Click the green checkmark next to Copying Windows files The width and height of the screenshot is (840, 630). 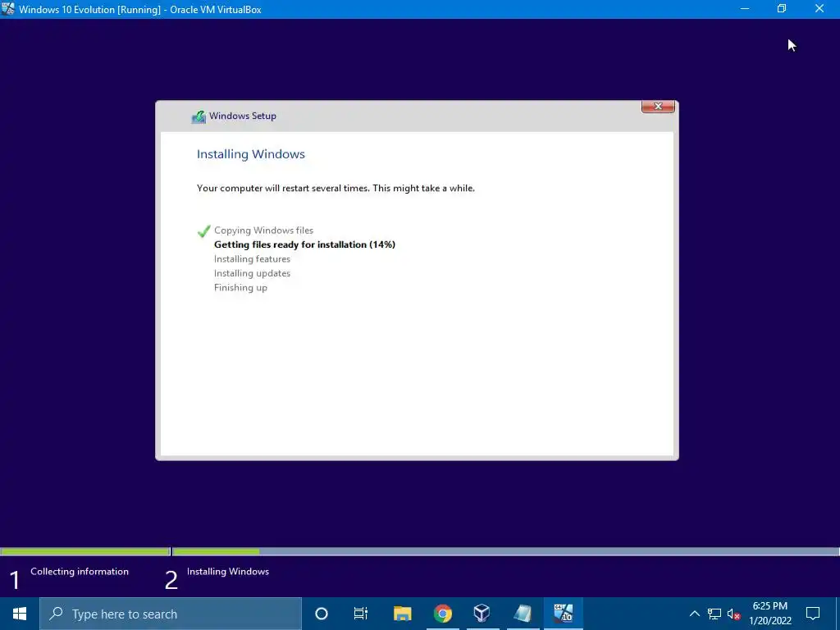click(203, 231)
